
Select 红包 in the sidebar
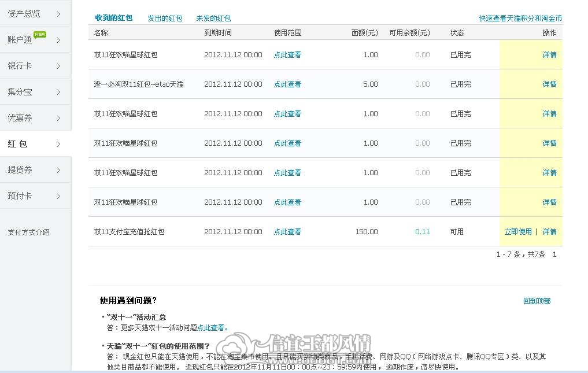[x=17, y=144]
